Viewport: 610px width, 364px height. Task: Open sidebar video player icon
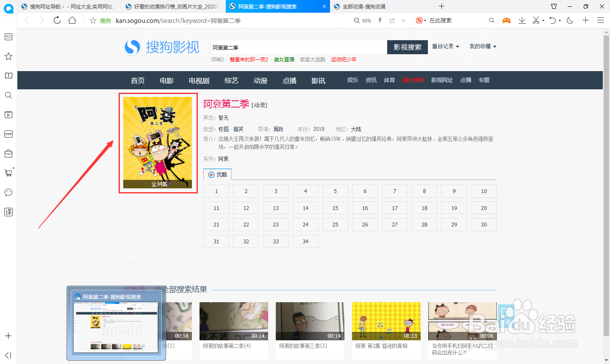[8, 115]
